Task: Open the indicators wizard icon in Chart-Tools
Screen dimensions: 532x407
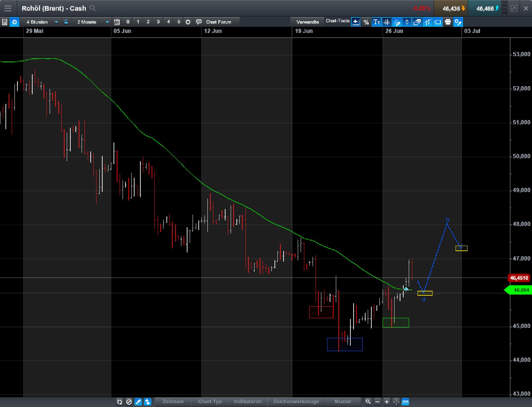Action: [x=427, y=22]
